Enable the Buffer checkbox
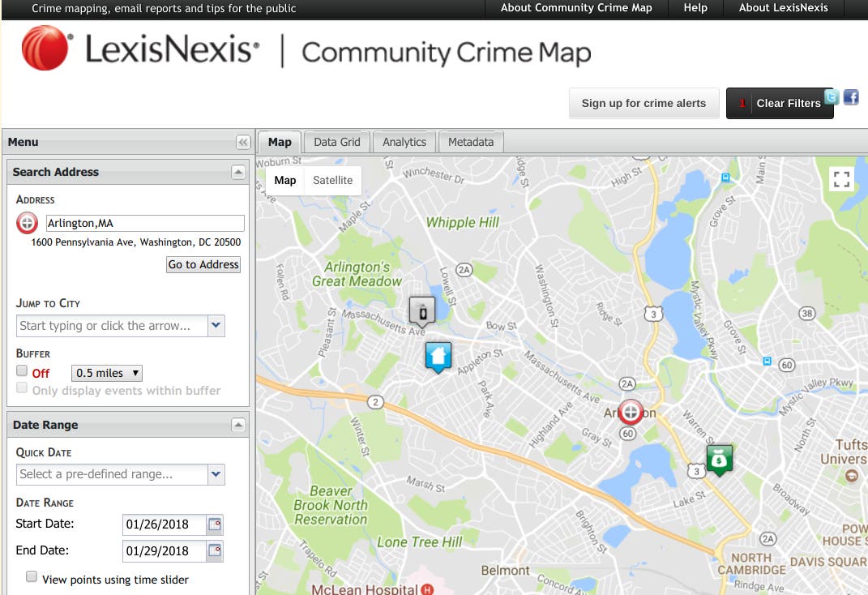The height and width of the screenshot is (595, 868). pyautogui.click(x=23, y=370)
